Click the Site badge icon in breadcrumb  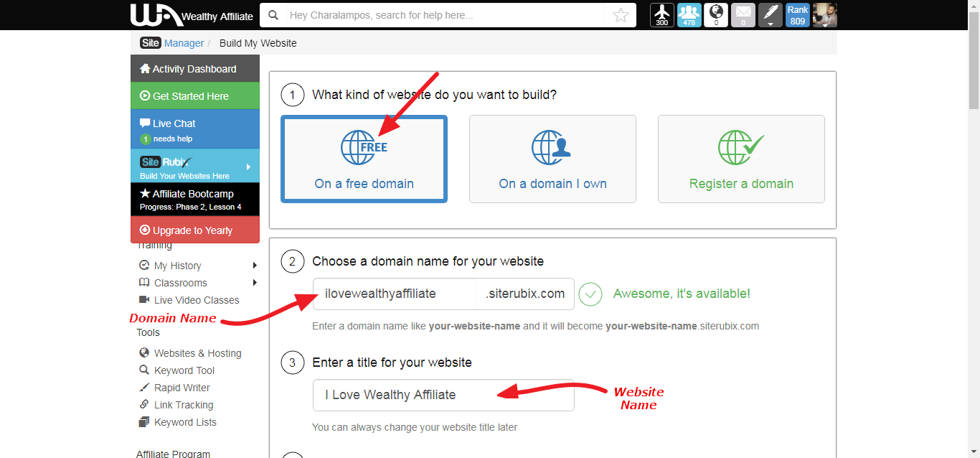click(151, 43)
